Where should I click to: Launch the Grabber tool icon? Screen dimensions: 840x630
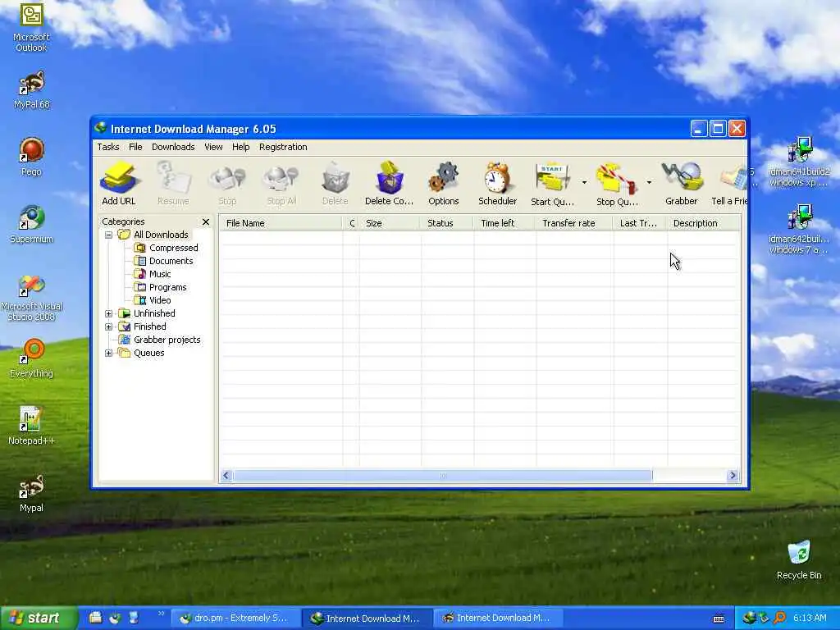682,184
